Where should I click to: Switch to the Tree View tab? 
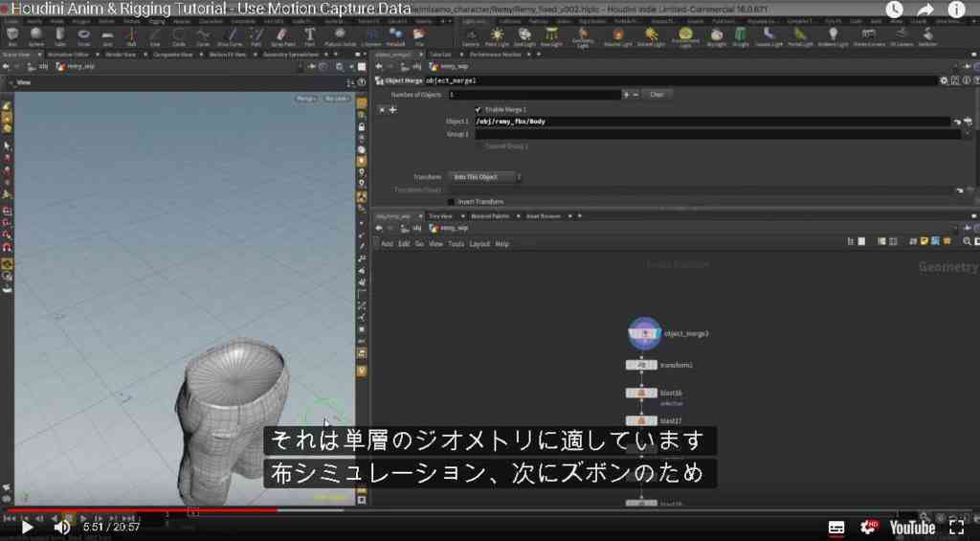point(440,216)
